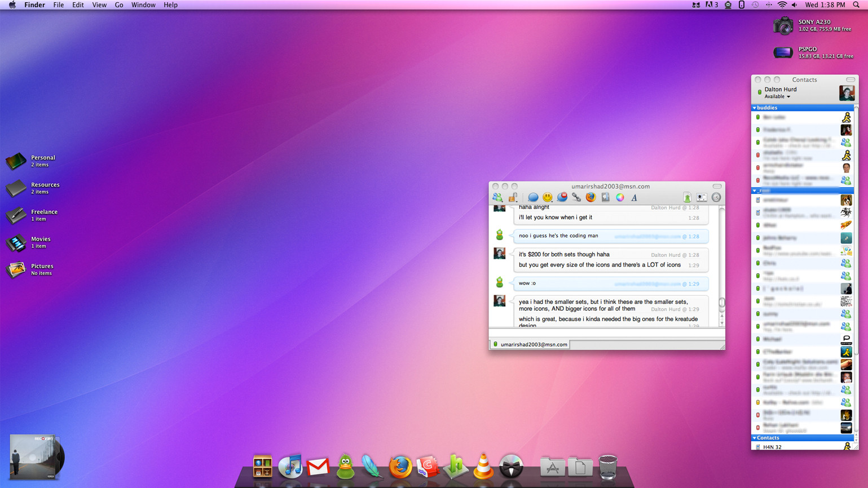Open the SONY A230 camera volume
The height and width of the screenshot is (488, 868).
pos(783,25)
